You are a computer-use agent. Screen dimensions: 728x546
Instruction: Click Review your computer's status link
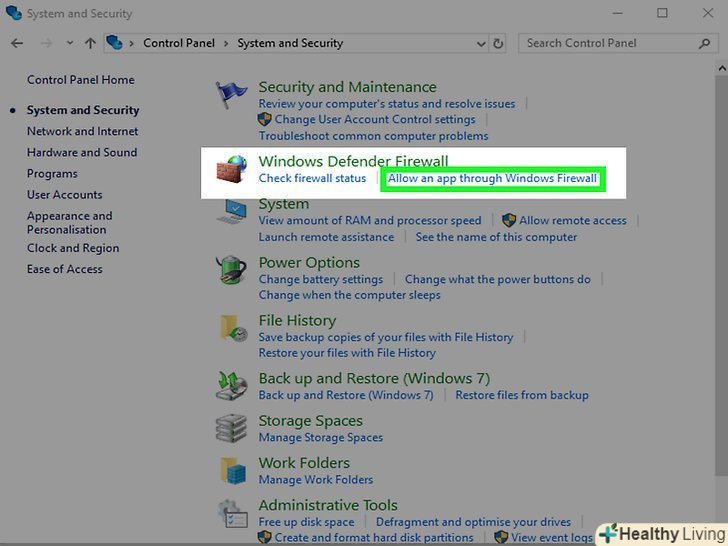point(387,104)
